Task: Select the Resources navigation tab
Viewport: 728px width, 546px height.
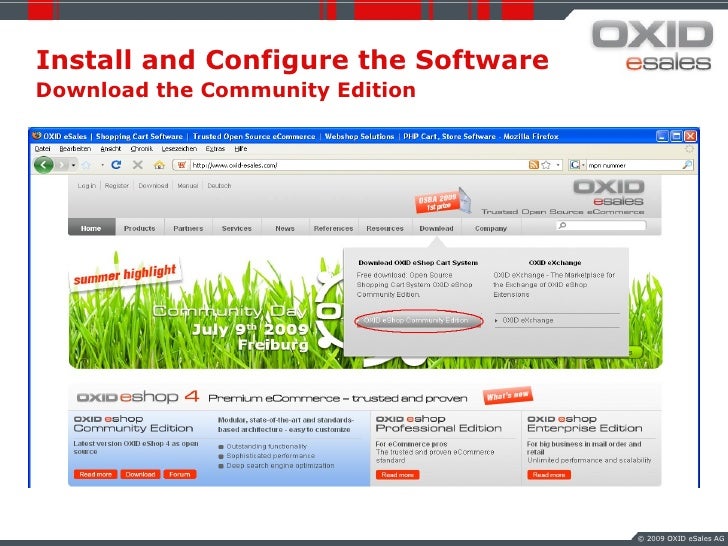Action: [385, 228]
